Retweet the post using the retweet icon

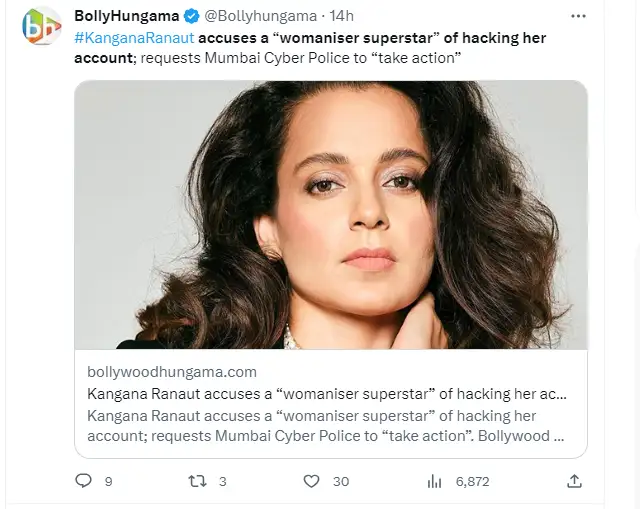(x=197, y=481)
